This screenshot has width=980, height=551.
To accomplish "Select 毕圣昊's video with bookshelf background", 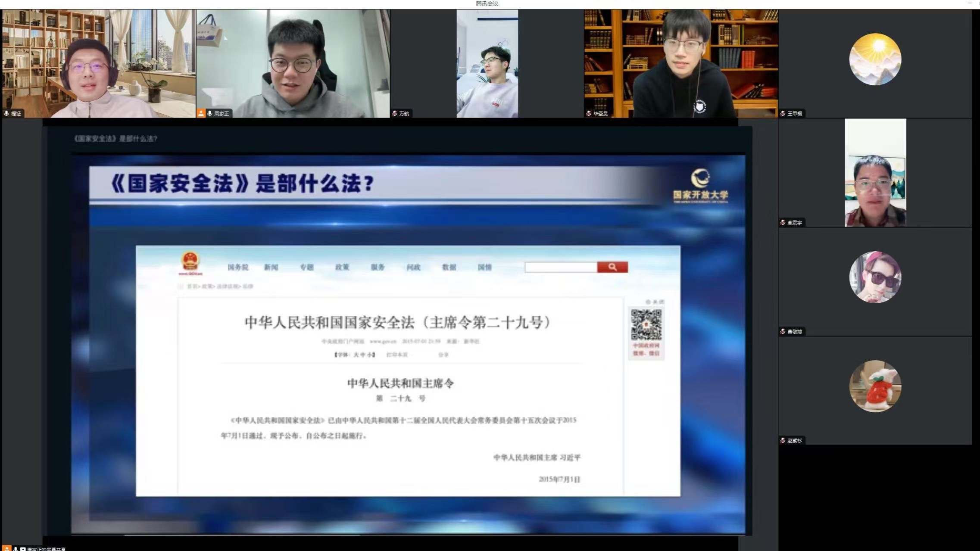I will pos(681,63).
